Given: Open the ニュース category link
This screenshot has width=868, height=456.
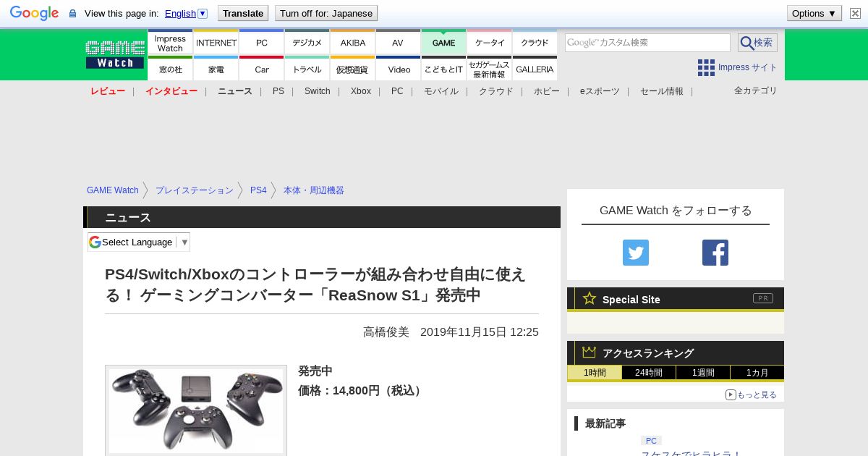Looking at the screenshot, I should pos(235,91).
